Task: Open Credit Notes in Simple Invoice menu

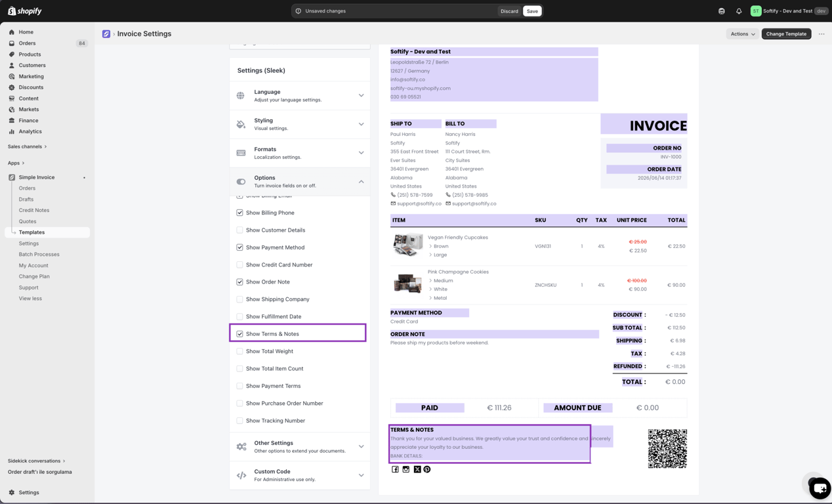Action: coord(34,210)
